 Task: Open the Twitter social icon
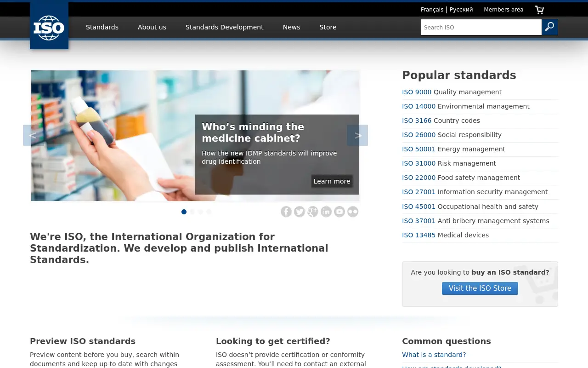tap(300, 212)
